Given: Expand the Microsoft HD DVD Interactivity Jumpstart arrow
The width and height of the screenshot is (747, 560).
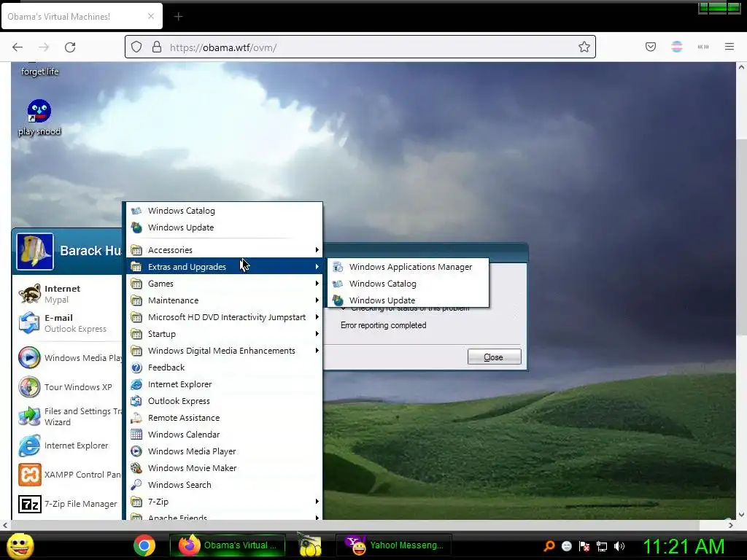Looking at the screenshot, I should click(x=317, y=317).
